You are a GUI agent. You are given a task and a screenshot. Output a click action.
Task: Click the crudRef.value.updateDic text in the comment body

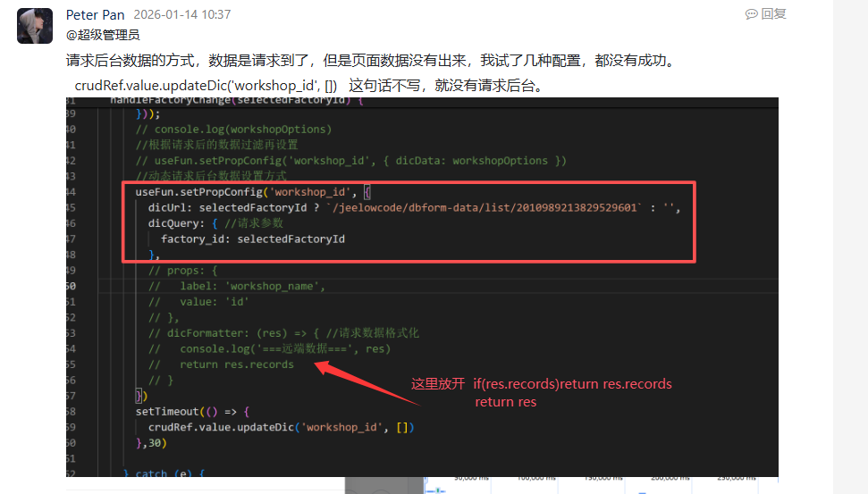[x=205, y=86]
